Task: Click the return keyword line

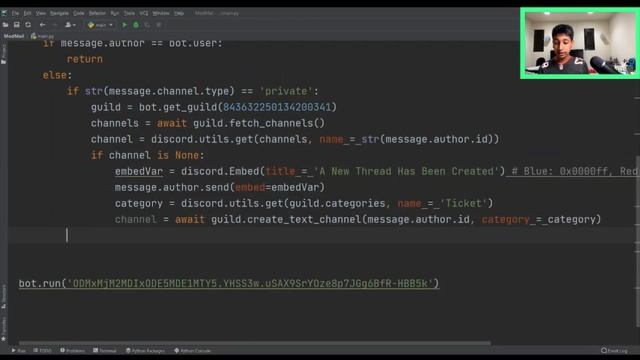Action: pos(84,59)
